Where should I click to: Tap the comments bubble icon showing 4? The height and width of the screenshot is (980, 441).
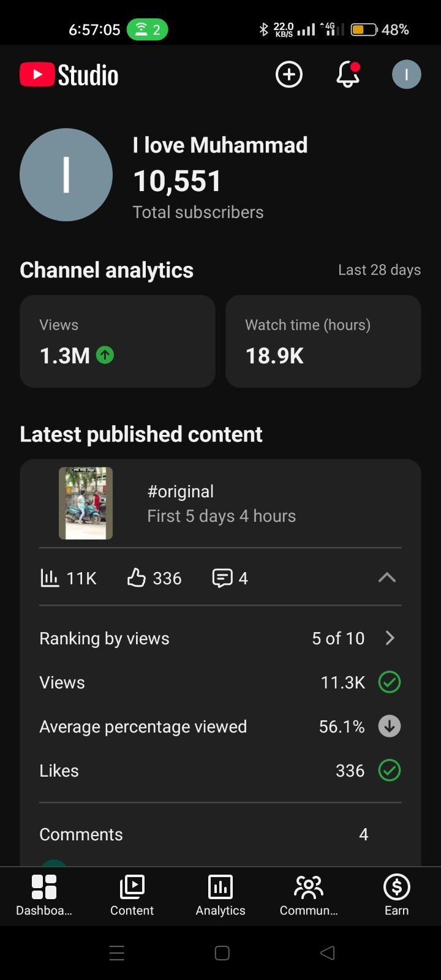click(x=222, y=578)
